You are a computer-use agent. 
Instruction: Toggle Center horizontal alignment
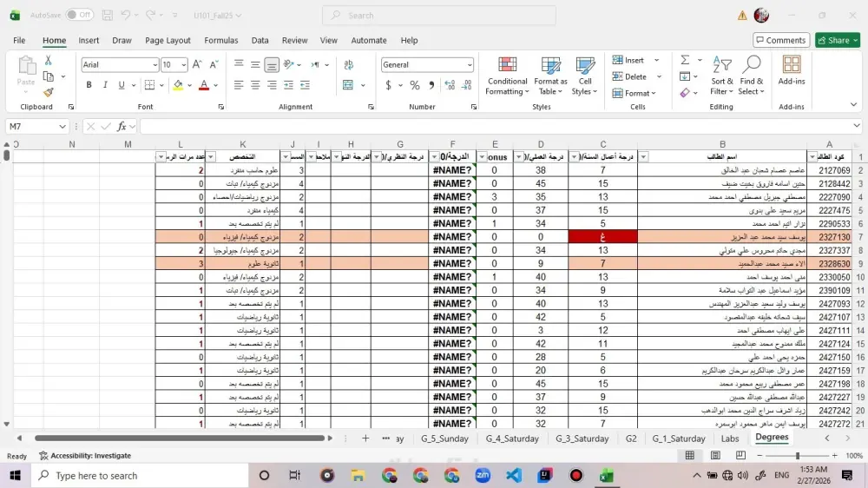(255, 85)
